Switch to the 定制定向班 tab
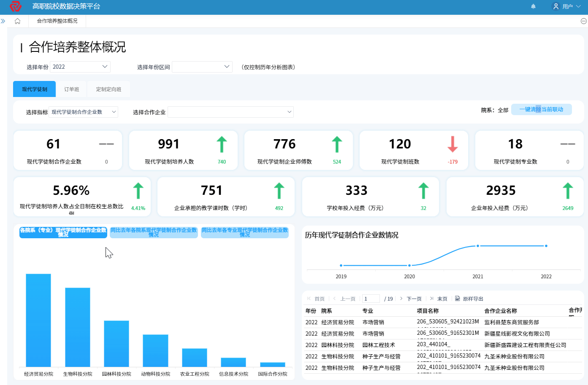Screen dimensions: 588x385 [x=108, y=89]
